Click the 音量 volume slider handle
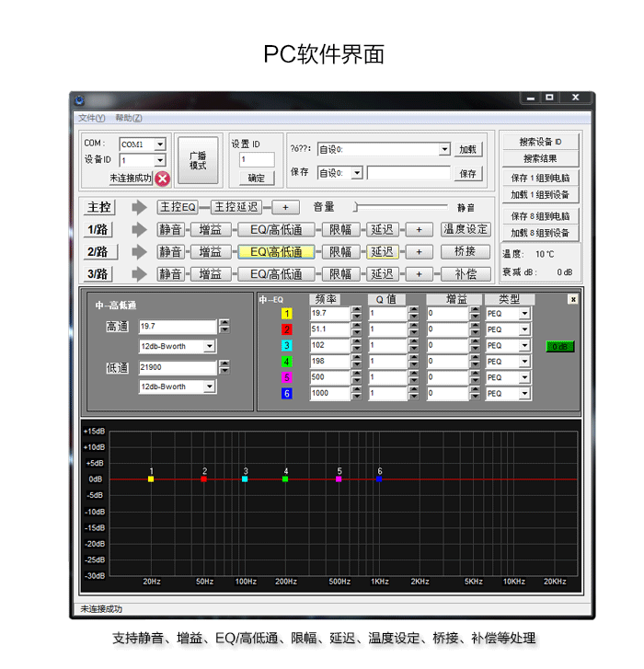Image resolution: width=644 pixels, height=669 pixels. tap(356, 207)
